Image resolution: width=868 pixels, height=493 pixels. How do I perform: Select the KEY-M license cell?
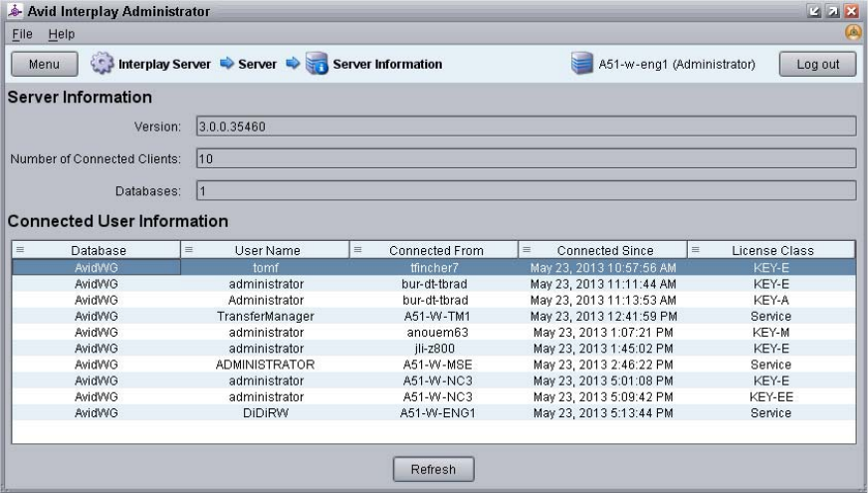click(x=771, y=332)
